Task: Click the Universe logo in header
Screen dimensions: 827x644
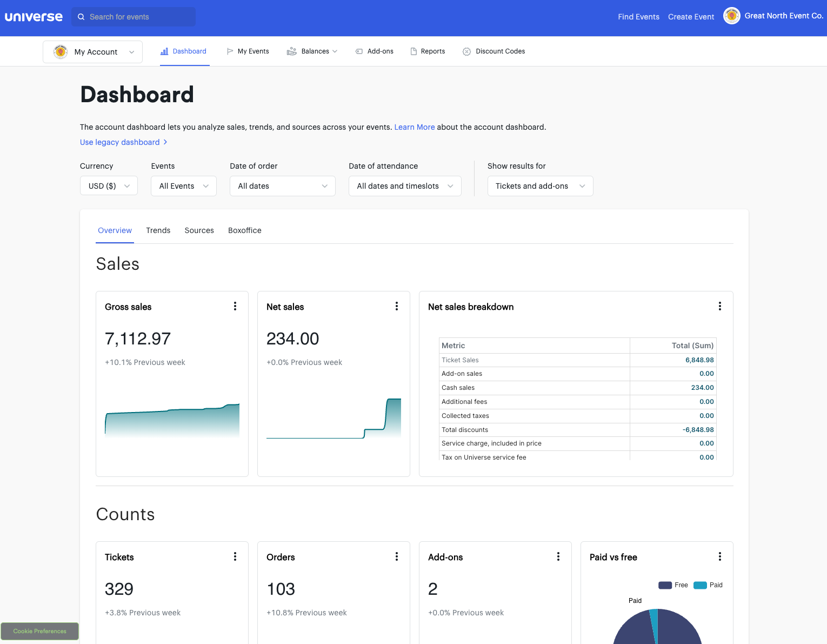Action: pos(34,17)
